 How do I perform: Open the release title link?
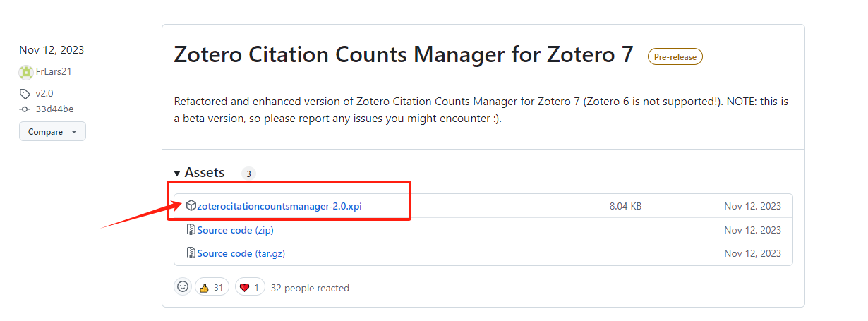pyautogui.click(x=404, y=55)
